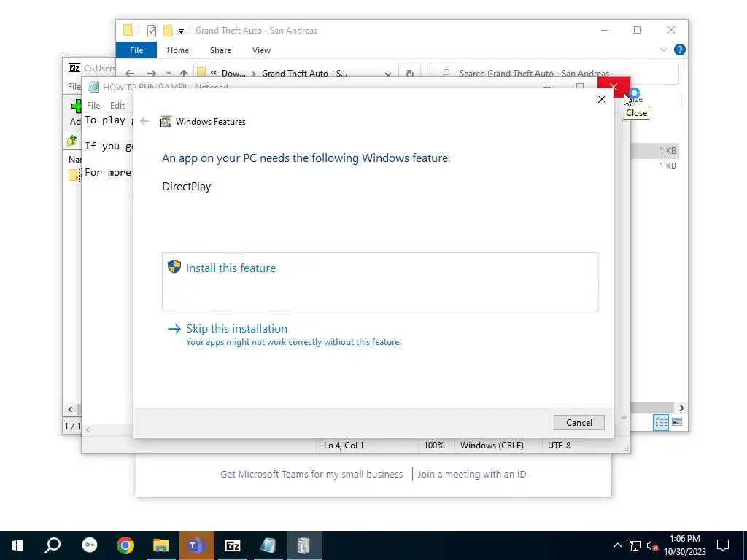The width and height of the screenshot is (747, 560).
Task: Click 7-Zip horizontal scrollbar left arrow
Action: tap(71, 409)
